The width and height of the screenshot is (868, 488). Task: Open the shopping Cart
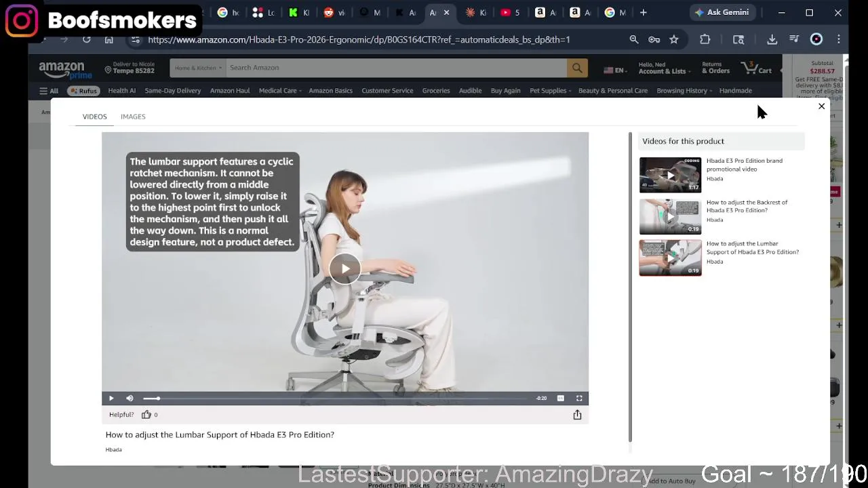[757, 68]
